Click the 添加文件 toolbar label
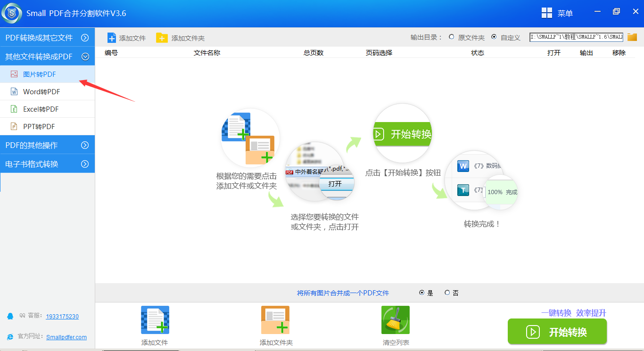This screenshot has width=644, height=351. point(132,38)
